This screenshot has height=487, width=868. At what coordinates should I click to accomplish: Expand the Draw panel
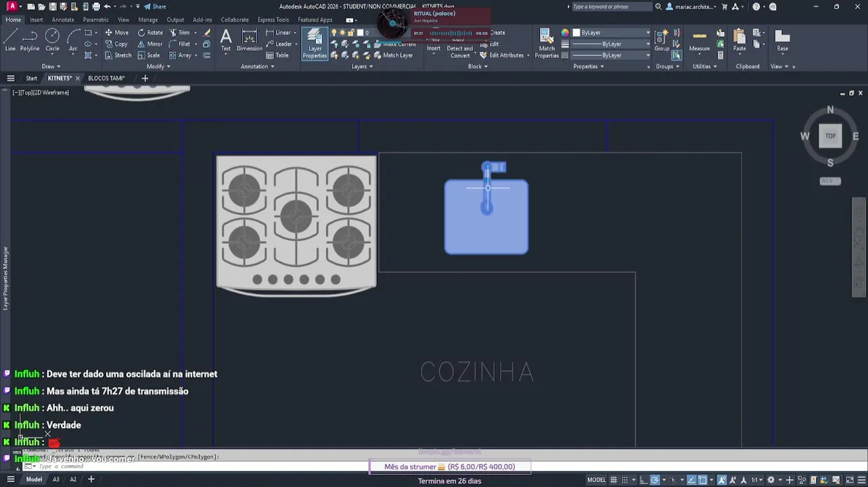click(x=51, y=66)
